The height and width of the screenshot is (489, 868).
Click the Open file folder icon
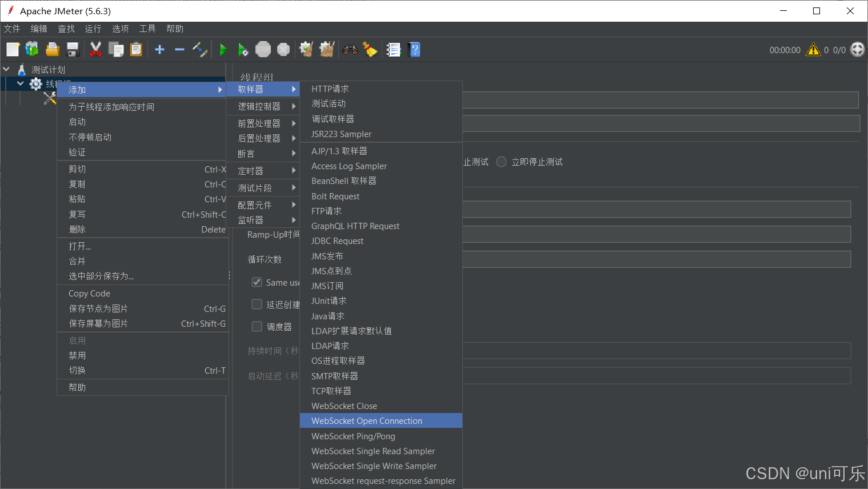(53, 50)
